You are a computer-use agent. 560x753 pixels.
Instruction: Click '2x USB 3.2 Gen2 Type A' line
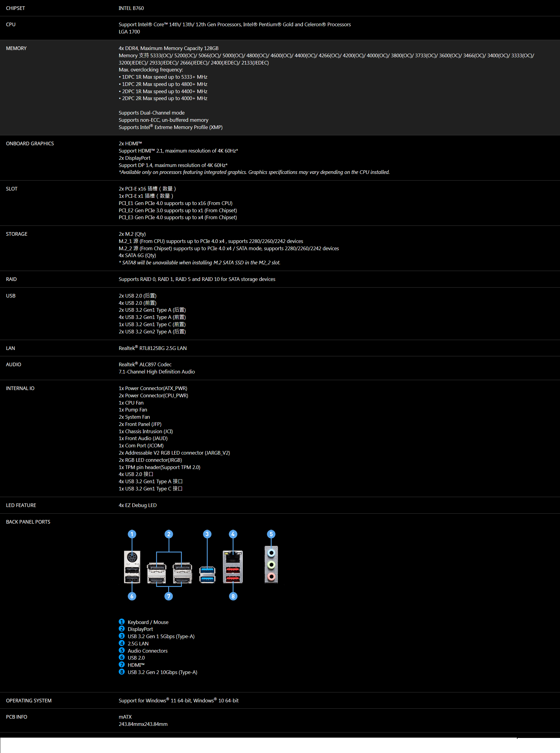pos(152,332)
